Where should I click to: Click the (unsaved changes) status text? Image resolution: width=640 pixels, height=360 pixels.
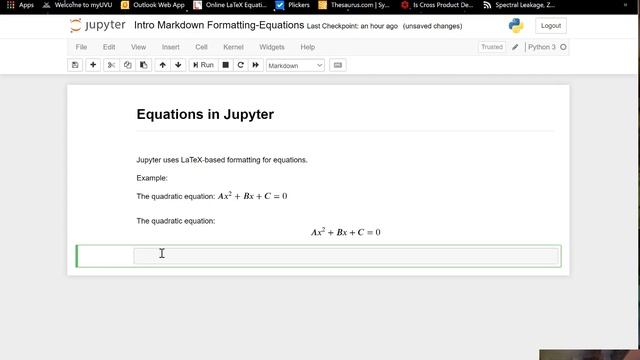433,26
